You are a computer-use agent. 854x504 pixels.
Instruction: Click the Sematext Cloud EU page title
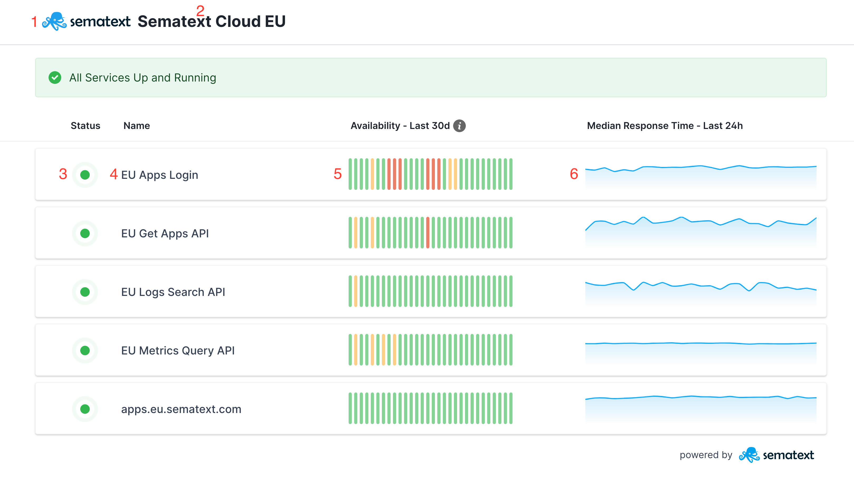pos(211,21)
